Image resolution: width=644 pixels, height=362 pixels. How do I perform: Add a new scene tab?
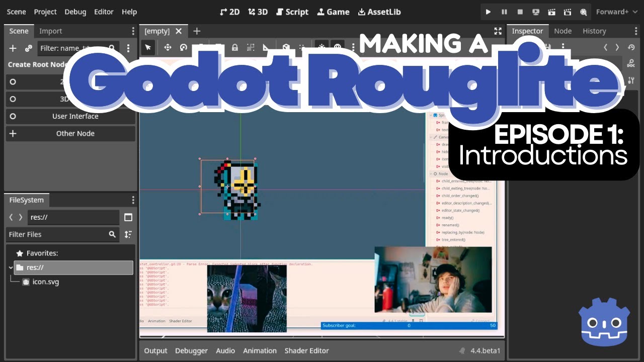click(197, 31)
